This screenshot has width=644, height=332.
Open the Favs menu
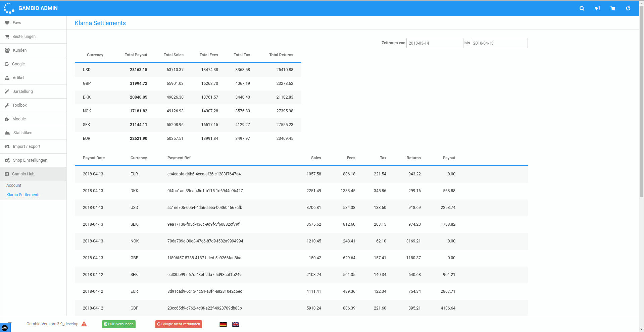[x=17, y=23]
